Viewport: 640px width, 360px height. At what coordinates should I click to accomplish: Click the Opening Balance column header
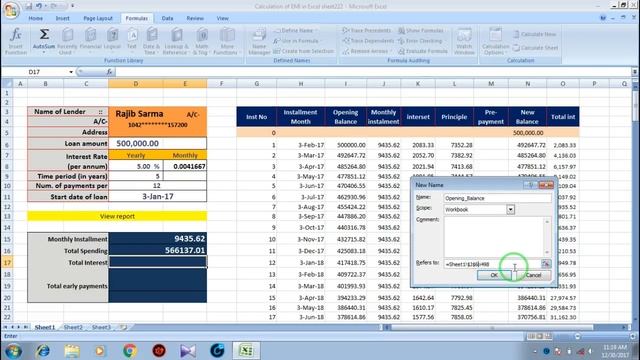[345, 117]
